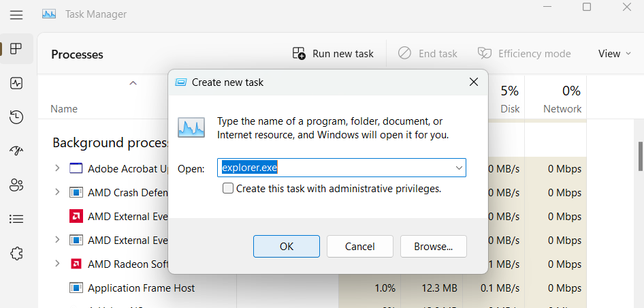The height and width of the screenshot is (308, 644).
Task: Open the Users sidebar icon
Action: coord(16,185)
